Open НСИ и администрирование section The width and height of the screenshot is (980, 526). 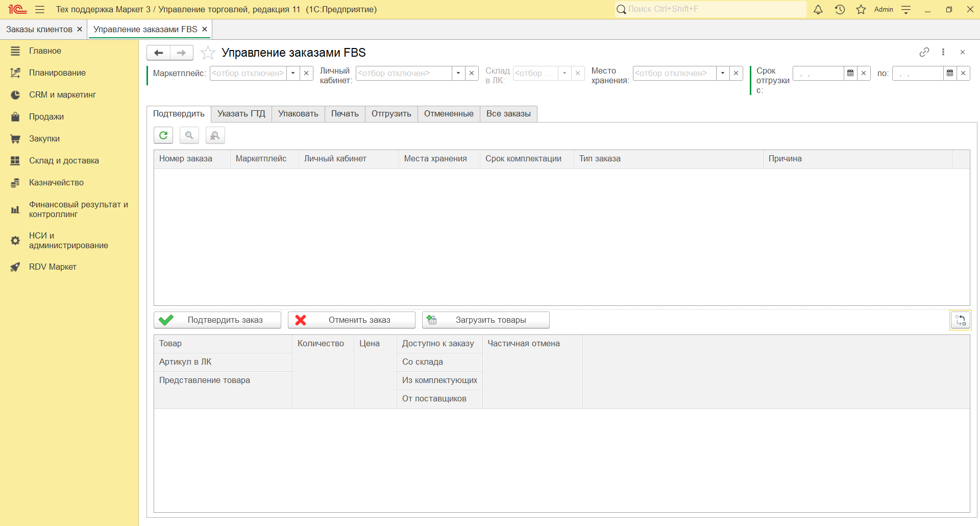(68, 241)
